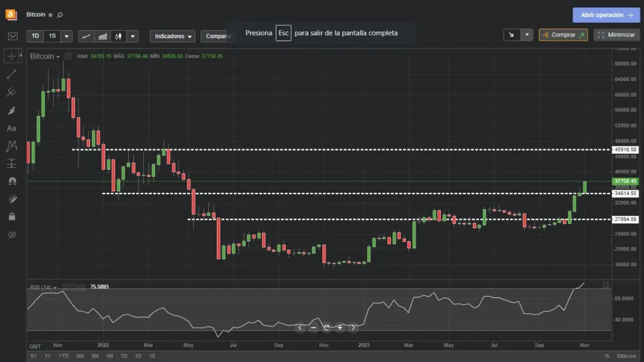Click the chart scroll right arrow

[x=353, y=327]
